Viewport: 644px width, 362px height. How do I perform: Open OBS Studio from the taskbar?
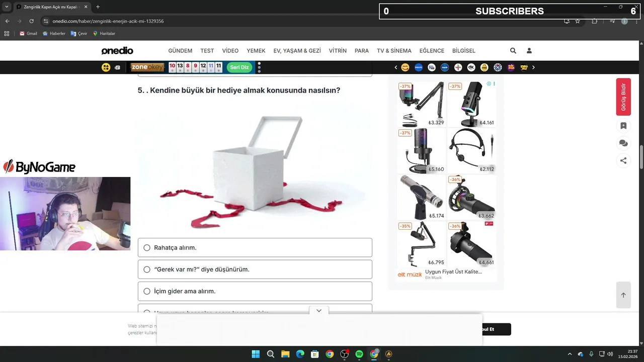(x=344, y=354)
